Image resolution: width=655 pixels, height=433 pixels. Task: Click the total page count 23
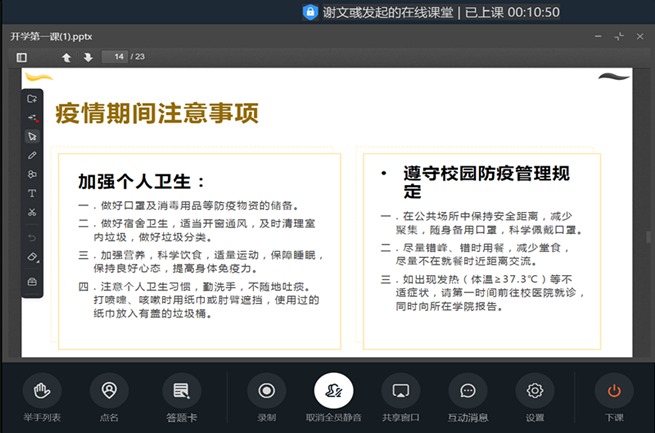pyautogui.click(x=140, y=57)
